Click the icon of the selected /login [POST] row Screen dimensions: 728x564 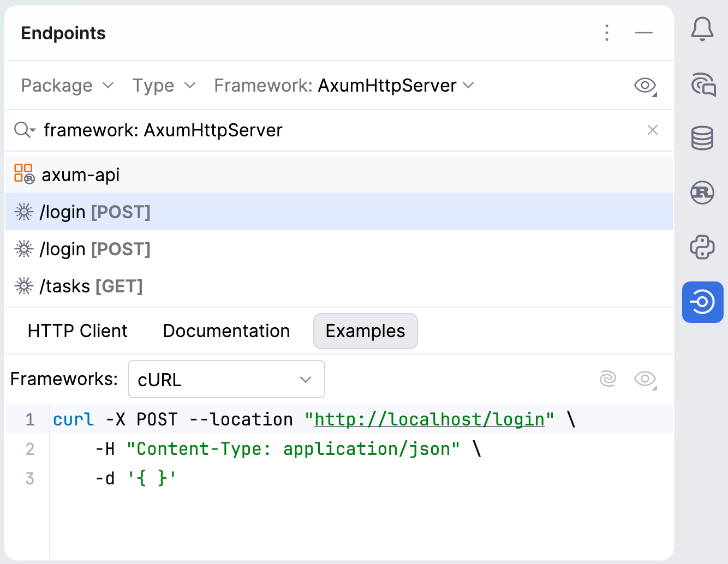(24, 212)
